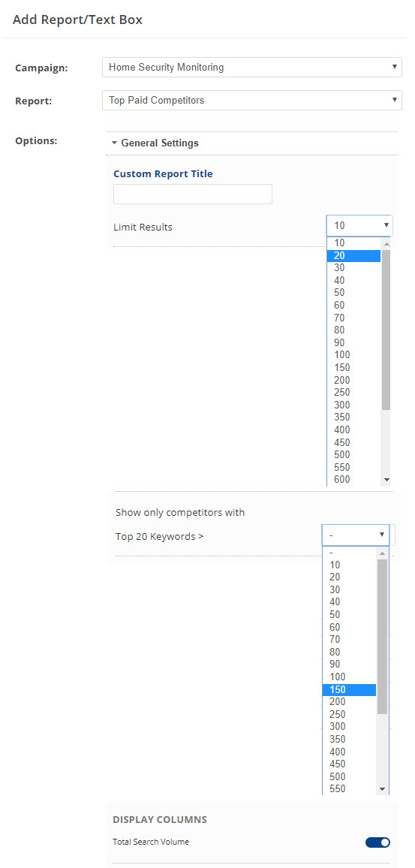Image resolution: width=415 pixels, height=868 pixels.
Task: Choose 500 in Limit Results list
Action: tap(353, 454)
